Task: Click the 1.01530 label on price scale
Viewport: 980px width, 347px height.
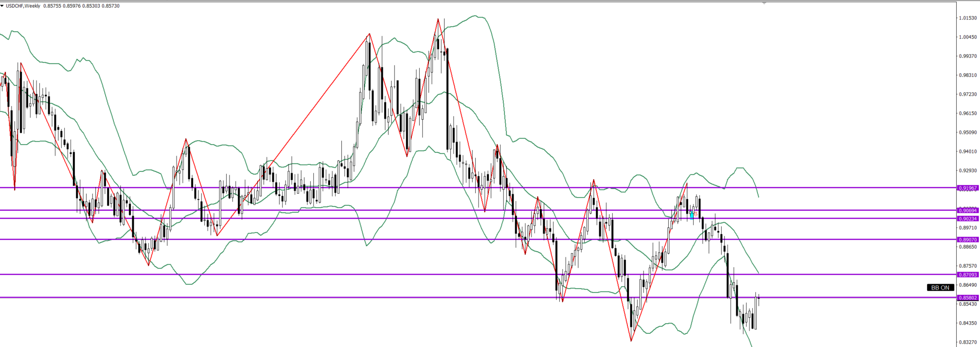Action: click(x=967, y=18)
